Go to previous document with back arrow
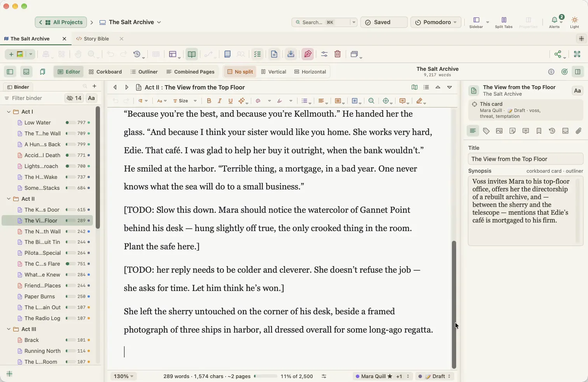588x382 pixels. [x=115, y=88]
